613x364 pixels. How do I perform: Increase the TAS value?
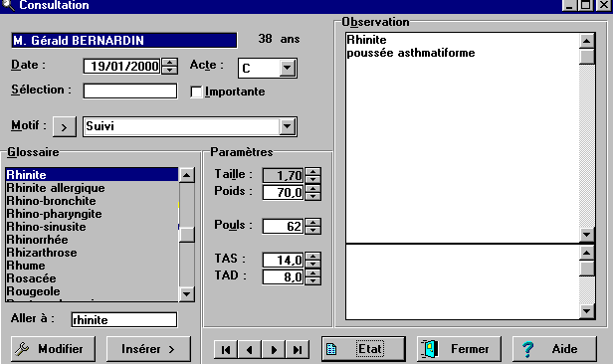[x=312, y=256]
